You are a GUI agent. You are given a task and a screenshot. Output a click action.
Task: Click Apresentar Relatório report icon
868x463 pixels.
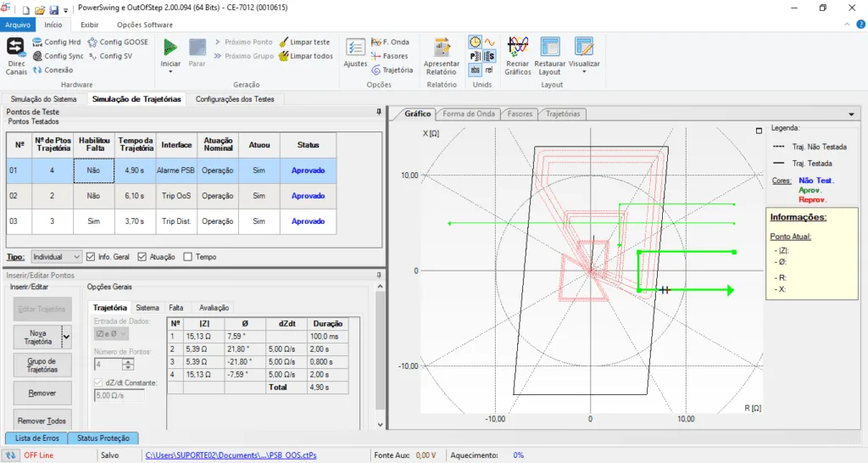click(x=441, y=47)
